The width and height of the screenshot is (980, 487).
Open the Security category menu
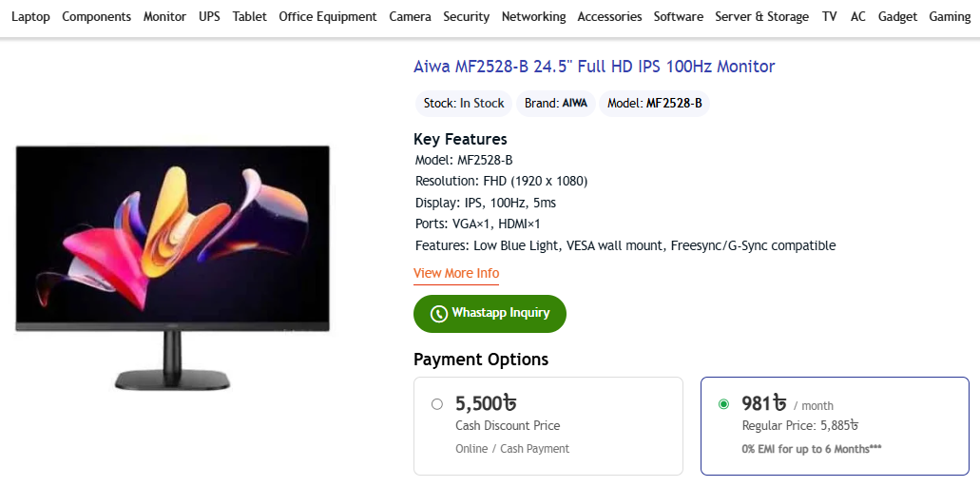467,17
